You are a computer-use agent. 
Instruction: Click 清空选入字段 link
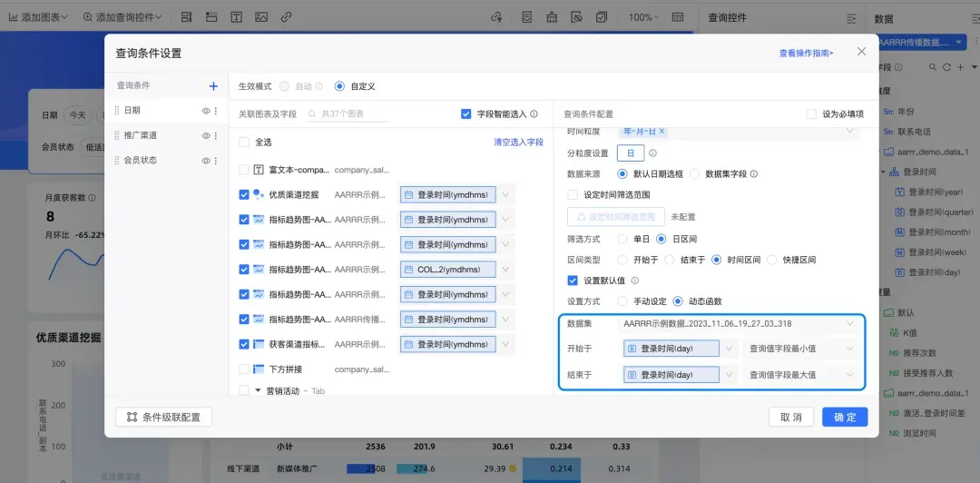point(519,142)
